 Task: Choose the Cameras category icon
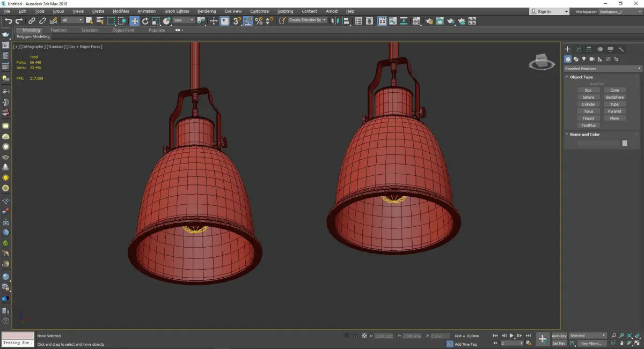(592, 59)
